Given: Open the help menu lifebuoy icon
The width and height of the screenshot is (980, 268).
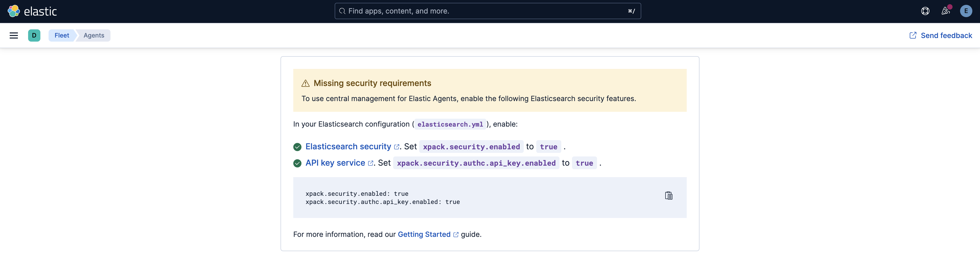Looking at the screenshot, I should click(925, 11).
